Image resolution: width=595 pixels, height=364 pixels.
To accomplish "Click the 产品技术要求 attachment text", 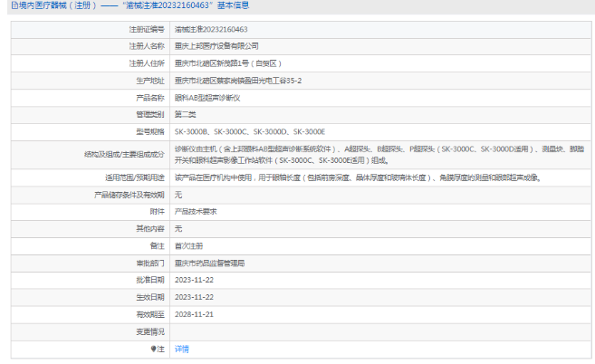I will tap(196, 211).
